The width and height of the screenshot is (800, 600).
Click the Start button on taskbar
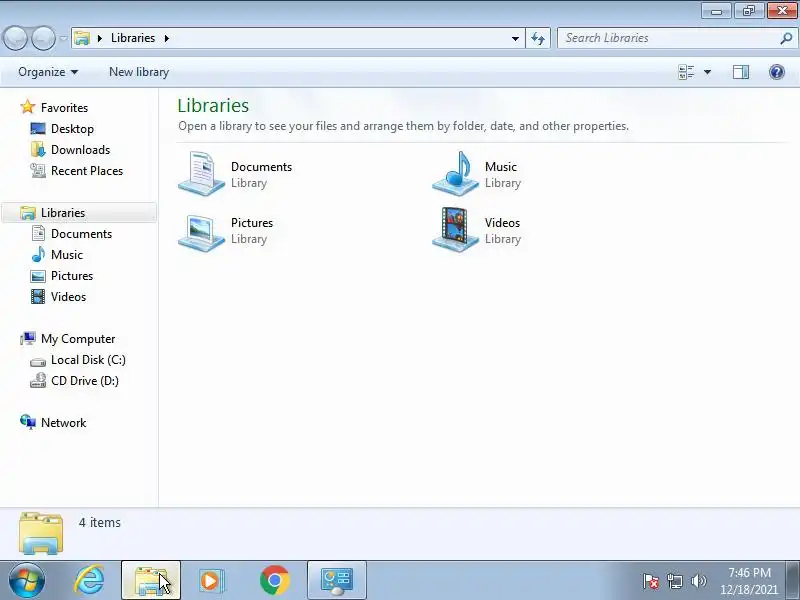[26, 580]
